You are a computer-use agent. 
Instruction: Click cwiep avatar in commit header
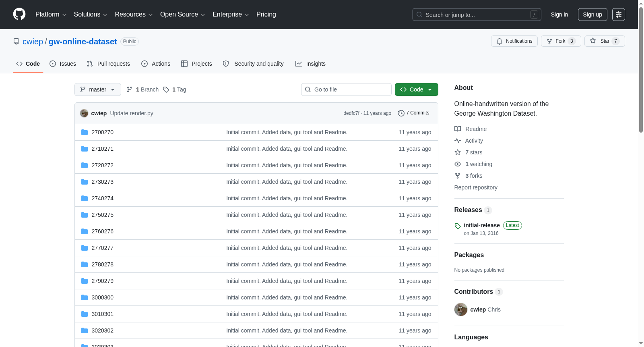coord(84,113)
